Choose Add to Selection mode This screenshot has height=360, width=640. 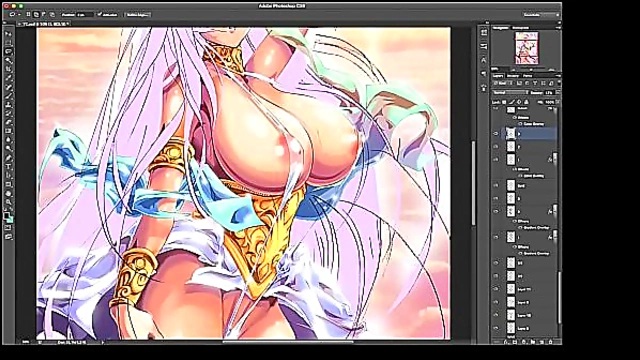tap(36, 14)
